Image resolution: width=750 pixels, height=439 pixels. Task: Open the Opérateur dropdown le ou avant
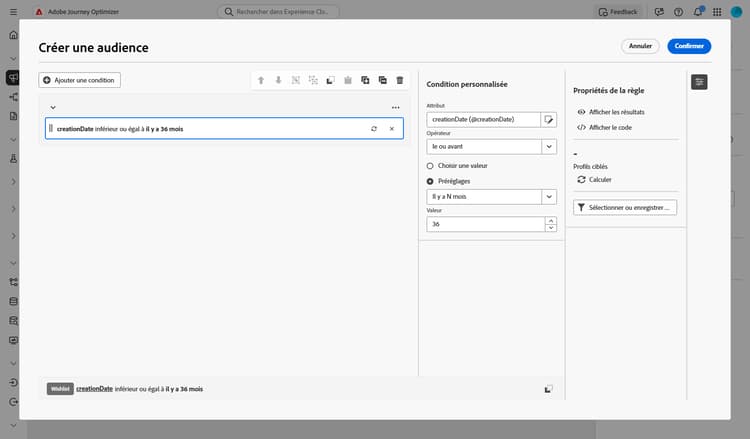point(491,147)
